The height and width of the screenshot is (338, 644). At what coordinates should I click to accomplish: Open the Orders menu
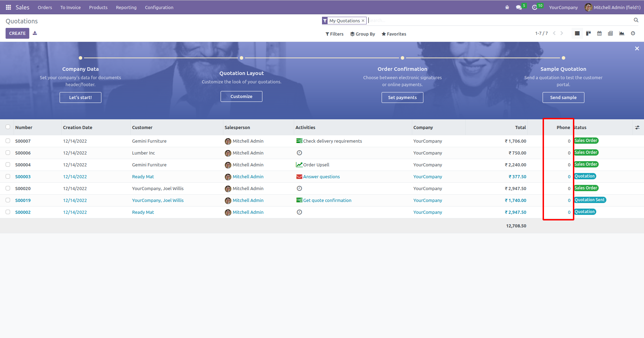45,7
